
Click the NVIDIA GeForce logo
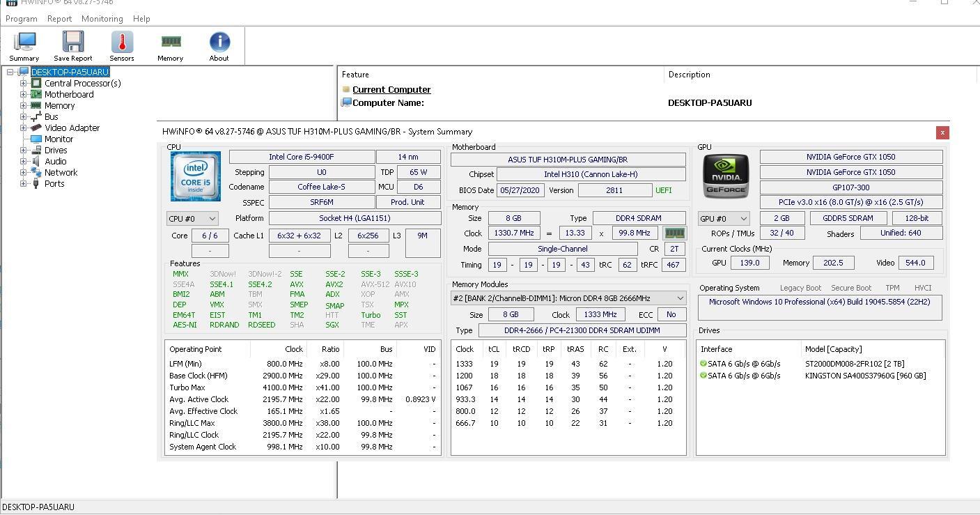pos(726,176)
